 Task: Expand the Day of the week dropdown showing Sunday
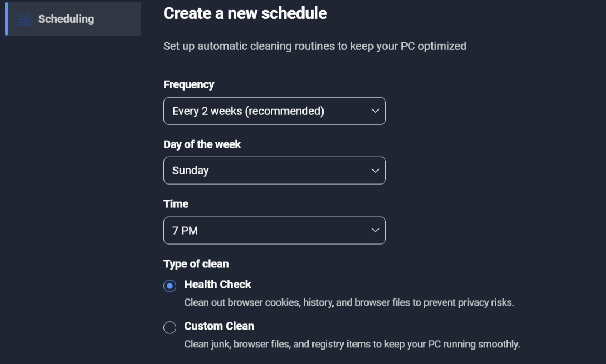click(275, 171)
